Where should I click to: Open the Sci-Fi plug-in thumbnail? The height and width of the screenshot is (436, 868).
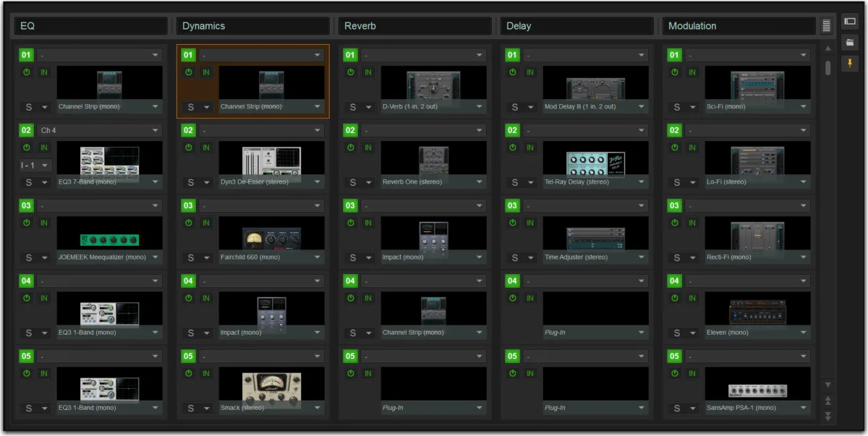click(x=757, y=85)
